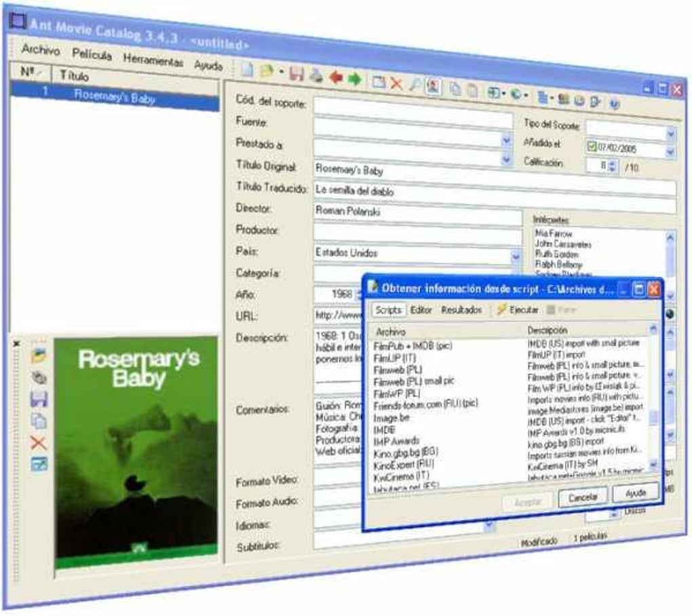Click the Paste movie toolbar icon
The height and width of the screenshot is (616, 692).
point(472,90)
